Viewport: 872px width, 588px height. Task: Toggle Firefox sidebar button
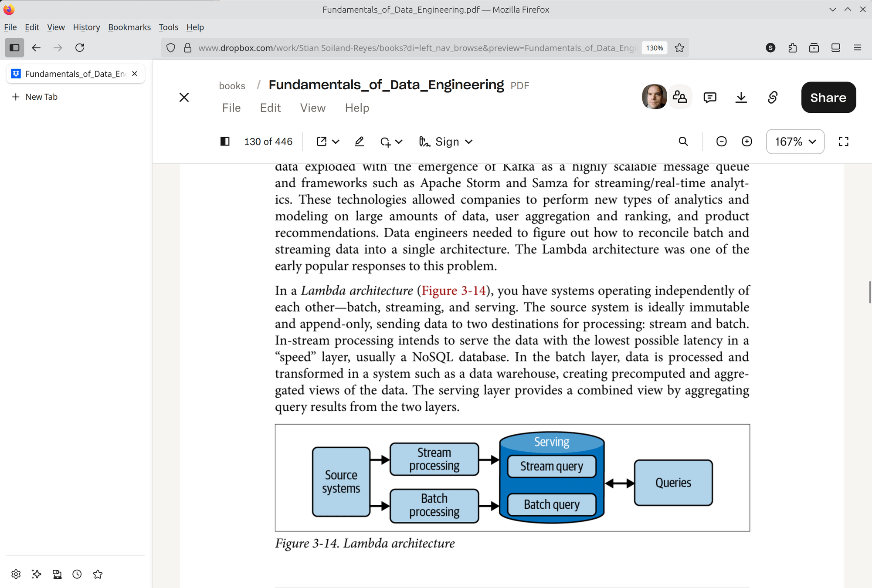[x=14, y=47]
